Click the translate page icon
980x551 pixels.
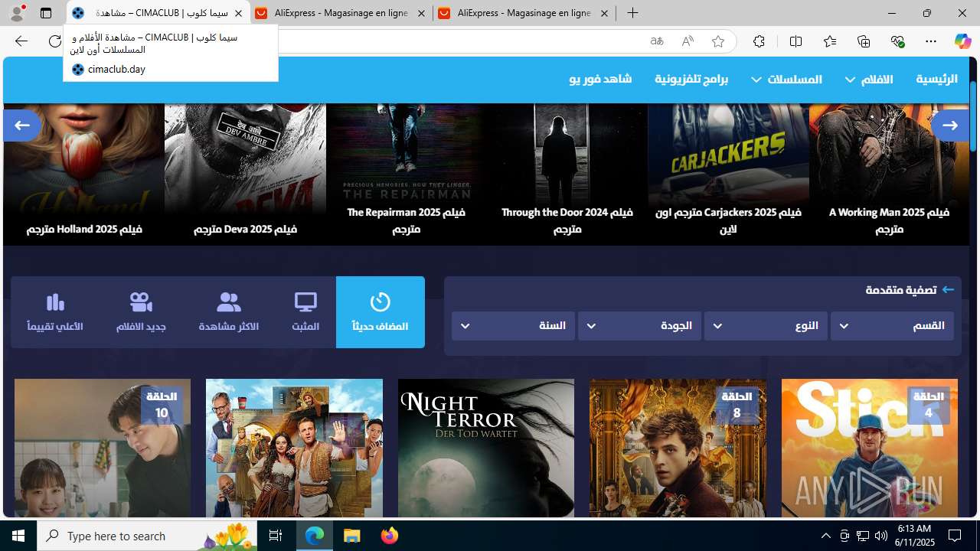point(657,41)
